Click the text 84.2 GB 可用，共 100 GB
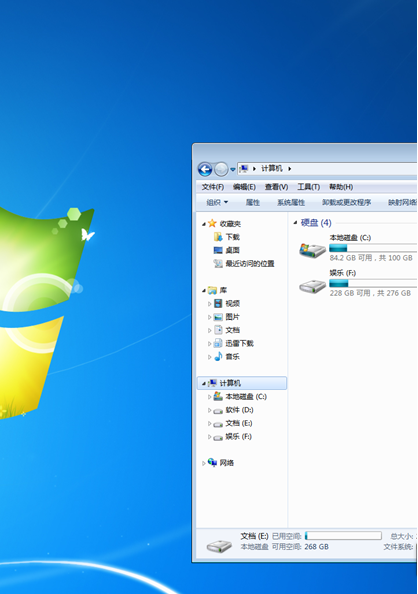 371,258
